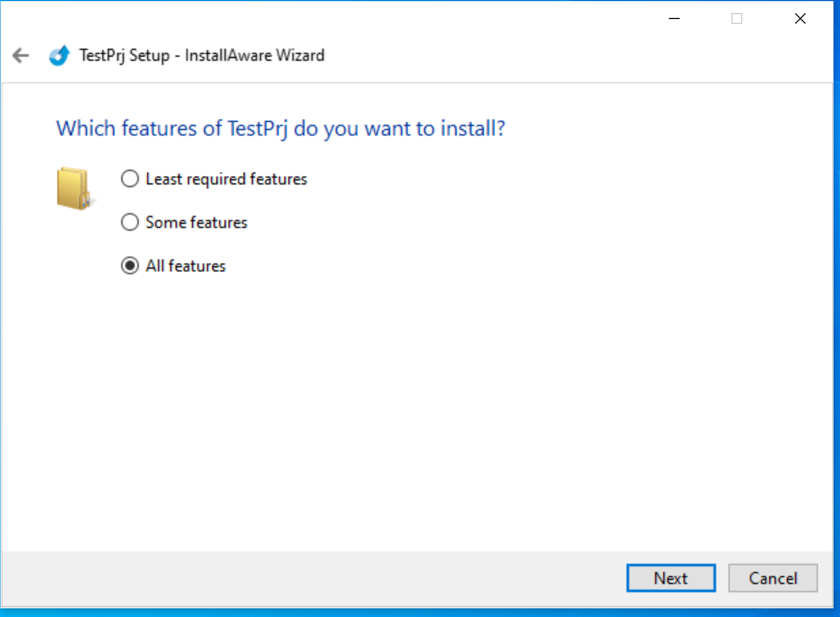Screen dimensions: 840x617
Task: Close the InstallAware Wizard window
Action: click(x=800, y=18)
